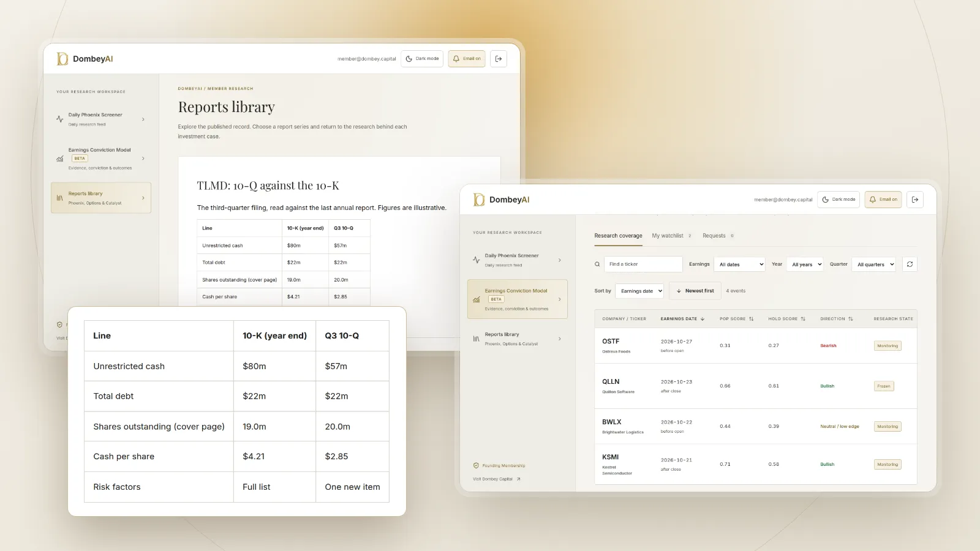Click the Earnings Conviction Model chart icon in the Research coverage window
This screenshot has width=980, height=551.
coord(476,299)
